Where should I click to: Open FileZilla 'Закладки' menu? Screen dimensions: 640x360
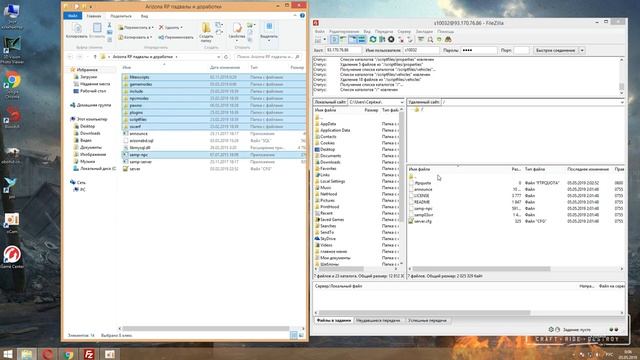click(424, 31)
